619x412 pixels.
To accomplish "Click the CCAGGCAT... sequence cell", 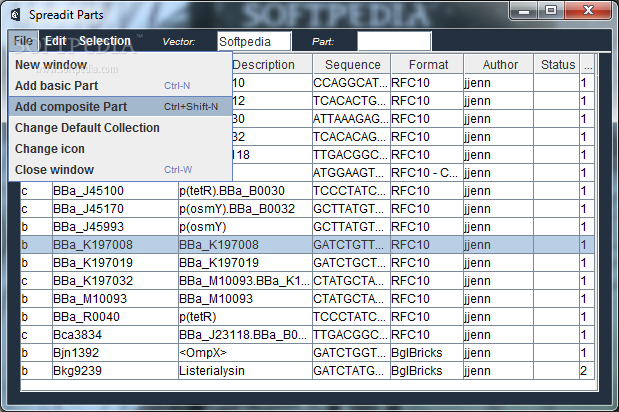I will point(351,83).
